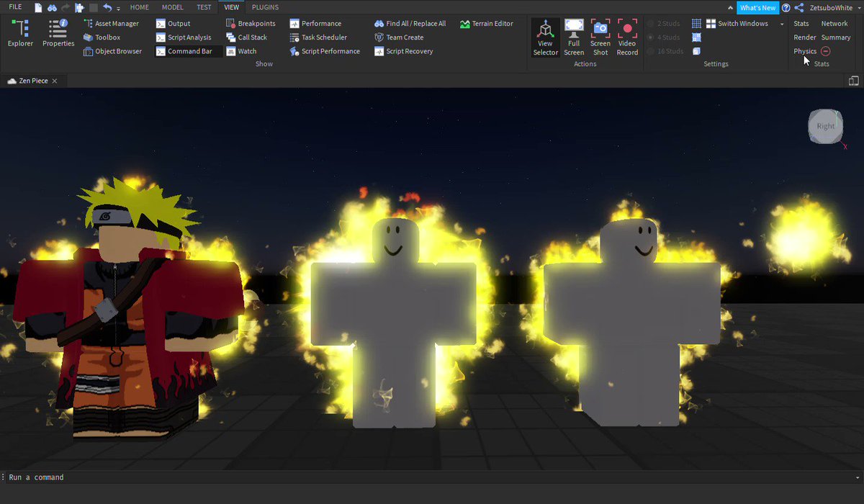The image size is (864, 504).
Task: Open the Terrain Editor
Action: (x=487, y=24)
